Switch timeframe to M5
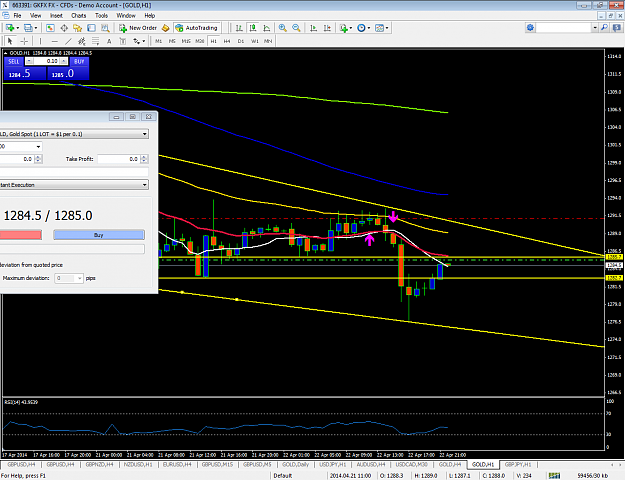The width and height of the screenshot is (625, 480). click(x=172, y=41)
